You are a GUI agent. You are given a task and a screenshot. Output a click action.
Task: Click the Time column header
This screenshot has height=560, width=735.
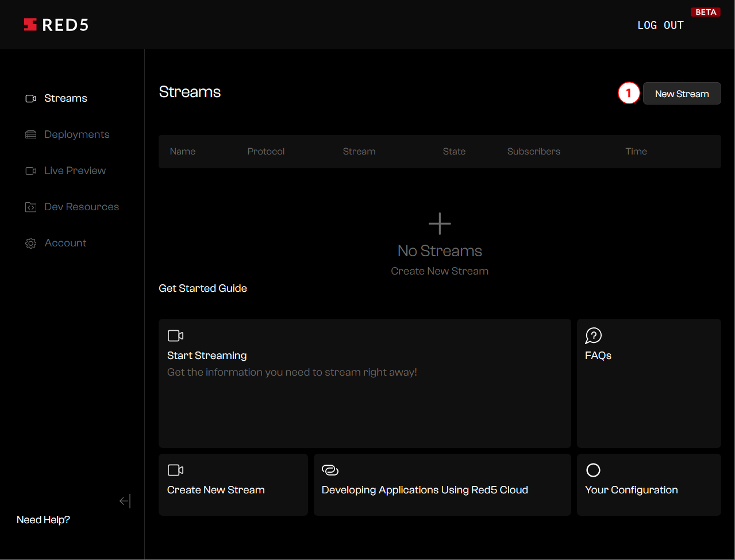pos(636,152)
